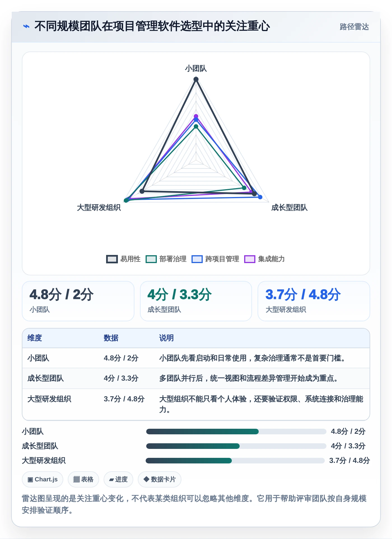Viewport: 392px width, 539px height.
Task: Click the purple 集成能力 point on 小团队 axis
Action: [196, 116]
